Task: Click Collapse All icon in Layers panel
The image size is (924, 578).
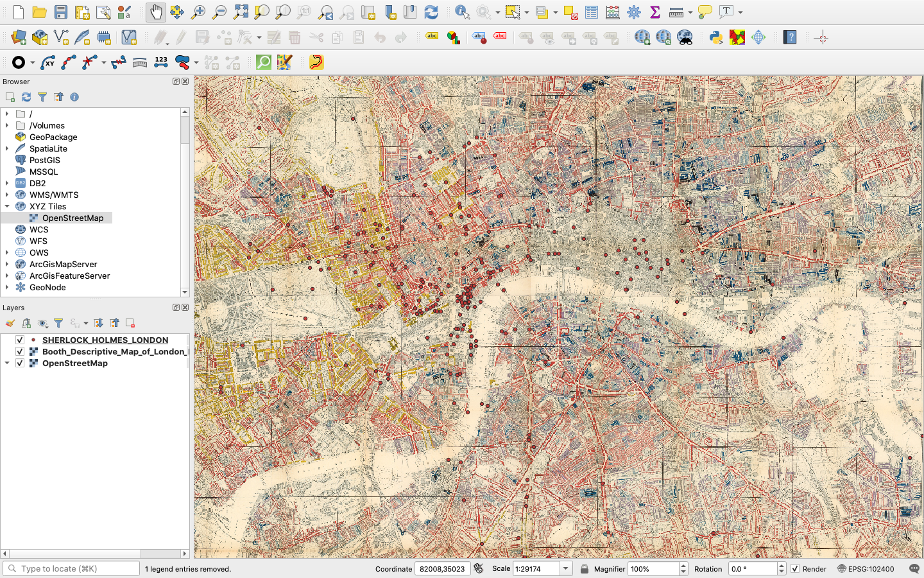Action: pyautogui.click(x=114, y=323)
